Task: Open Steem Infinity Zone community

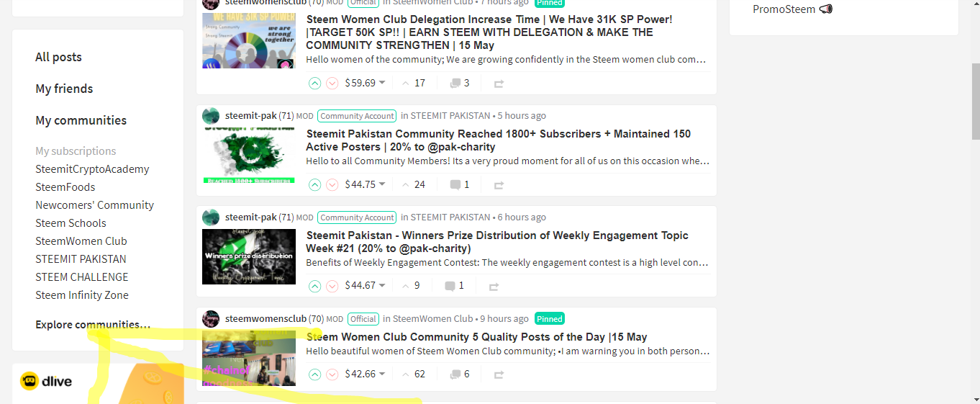Action: click(x=82, y=295)
